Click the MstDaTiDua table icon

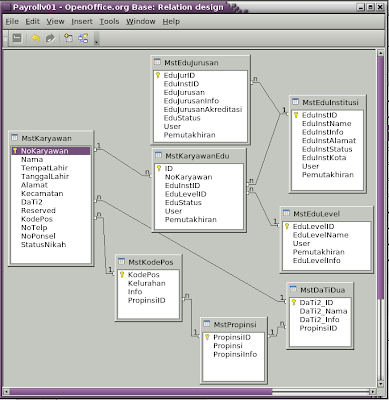click(293, 289)
